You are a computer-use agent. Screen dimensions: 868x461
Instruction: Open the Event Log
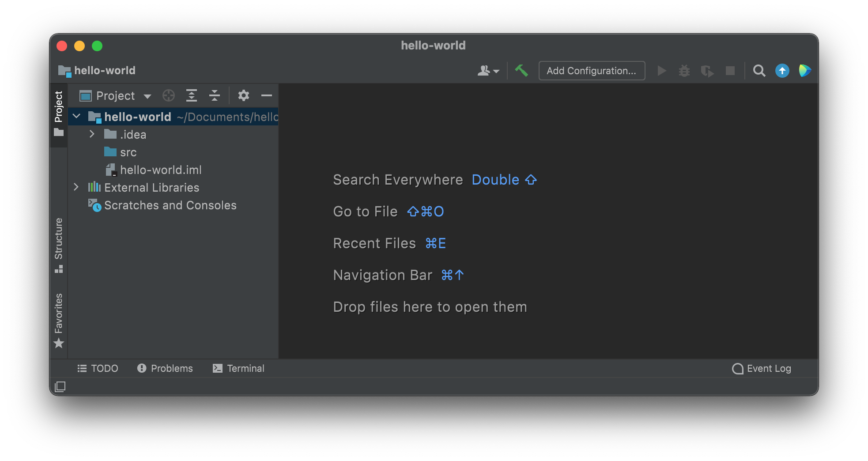762,368
